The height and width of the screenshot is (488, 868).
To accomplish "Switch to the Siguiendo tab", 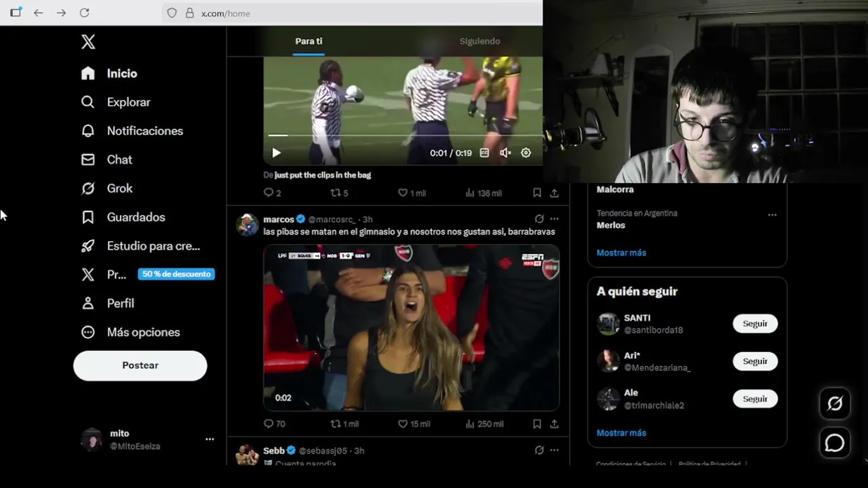I will [479, 41].
